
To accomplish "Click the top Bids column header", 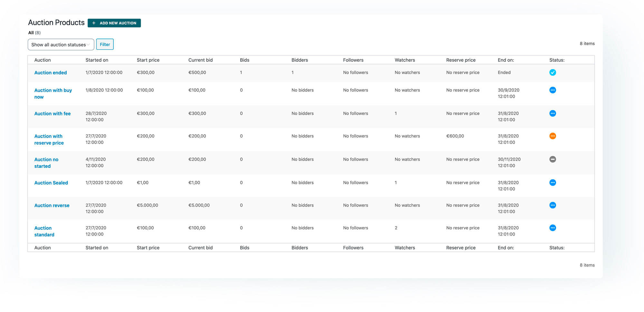I will [x=245, y=60].
